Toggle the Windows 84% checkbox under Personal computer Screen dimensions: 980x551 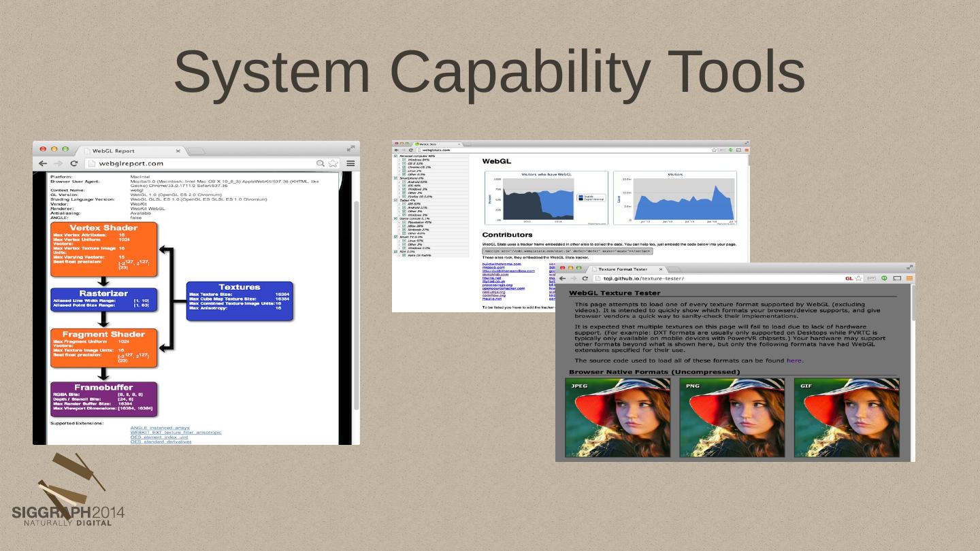[x=404, y=160]
